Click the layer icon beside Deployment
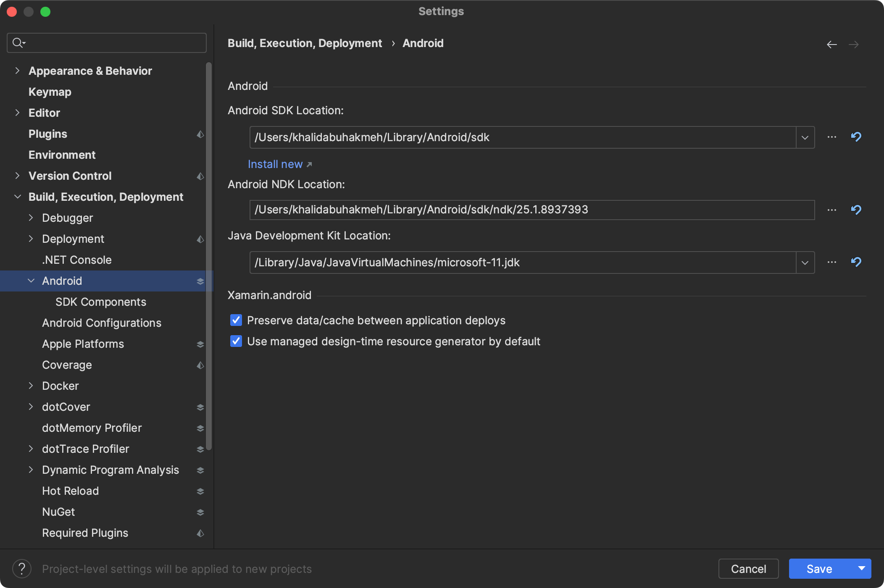The height and width of the screenshot is (588, 884). (x=200, y=239)
